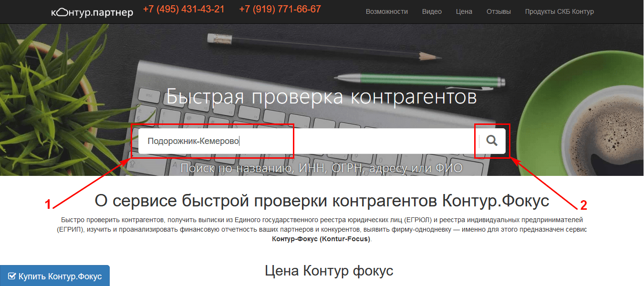
Task: Open the Отзывы menu item
Action: coord(499,11)
